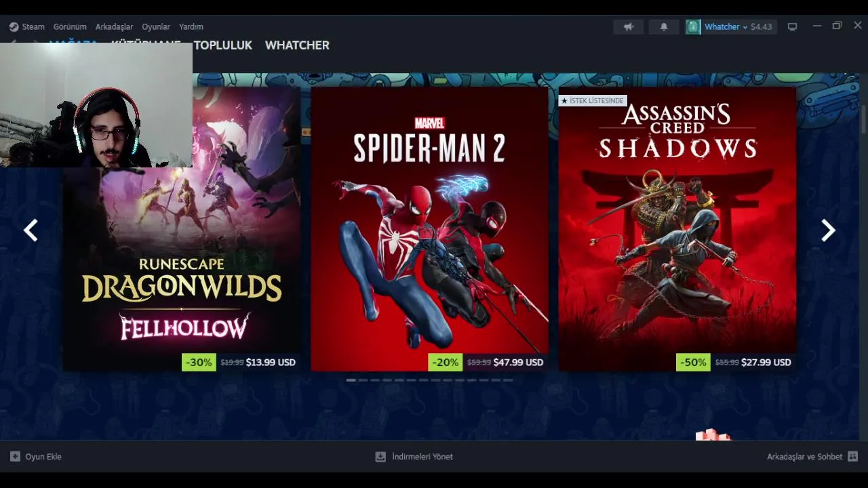Open the RuneScape Dragonwilds Fellhollow card
This screenshot has height=488, width=868.
(x=182, y=229)
